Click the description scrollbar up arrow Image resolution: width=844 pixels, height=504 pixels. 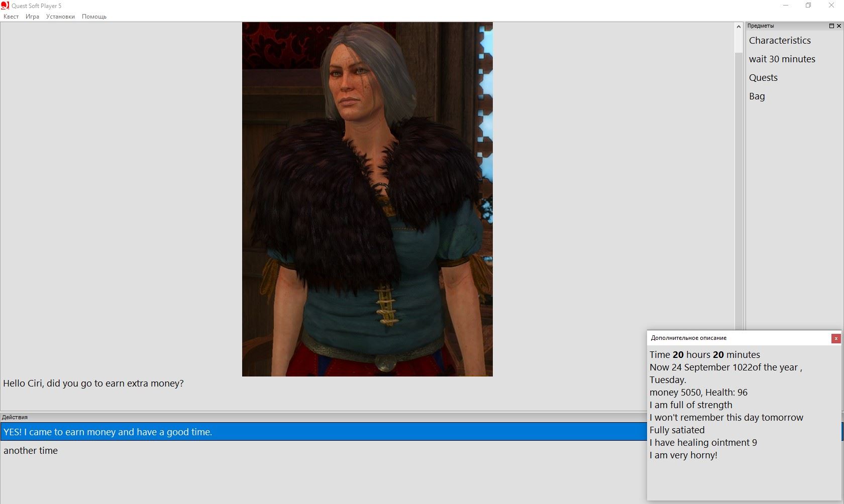(738, 27)
